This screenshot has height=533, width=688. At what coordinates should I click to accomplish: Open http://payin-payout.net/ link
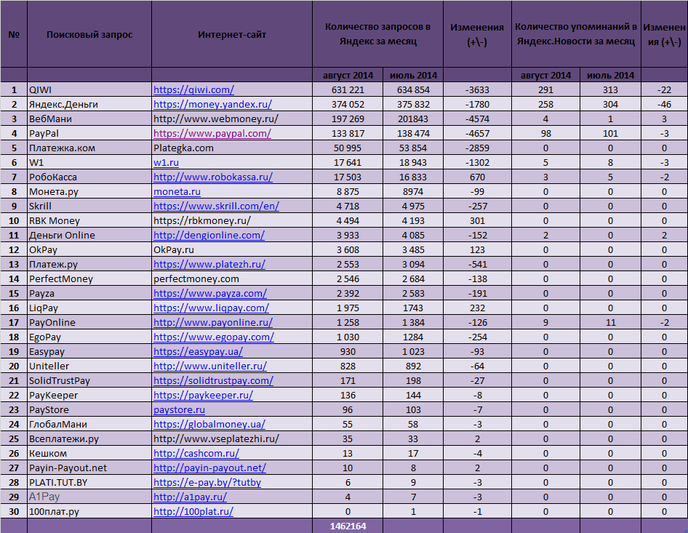210,468
